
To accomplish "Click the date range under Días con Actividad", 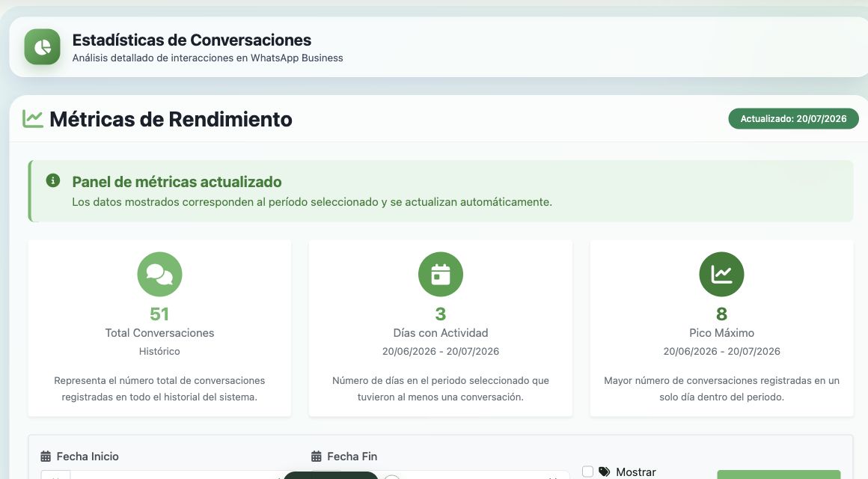I will [x=441, y=351].
